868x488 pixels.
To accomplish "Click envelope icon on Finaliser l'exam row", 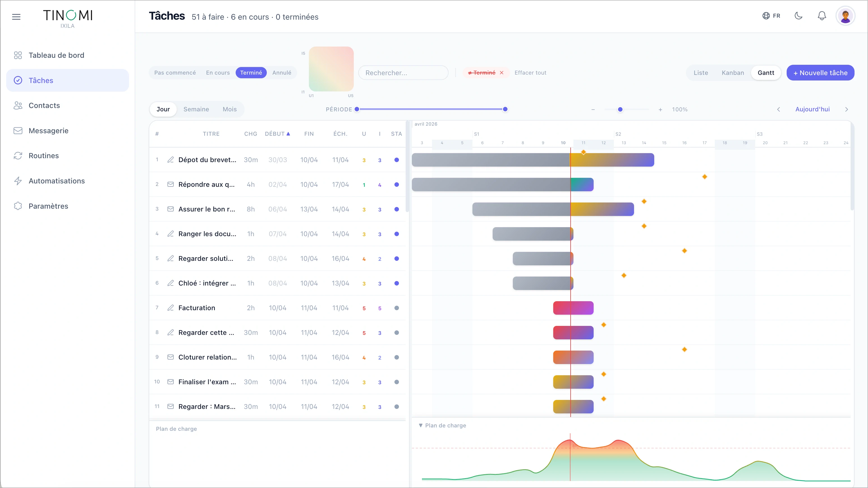I will (x=171, y=382).
